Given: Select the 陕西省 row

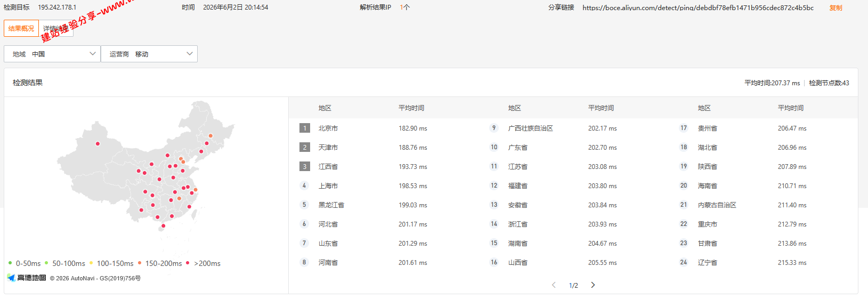Looking at the screenshot, I should (x=763, y=166).
